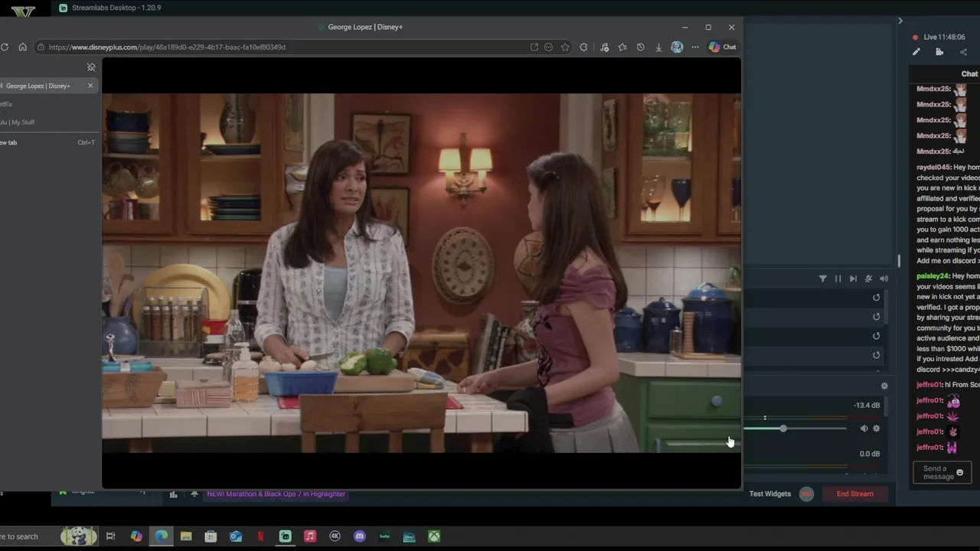Image resolution: width=980 pixels, height=551 pixels.
Task: Open mixer settings gear icon
Action: click(884, 386)
